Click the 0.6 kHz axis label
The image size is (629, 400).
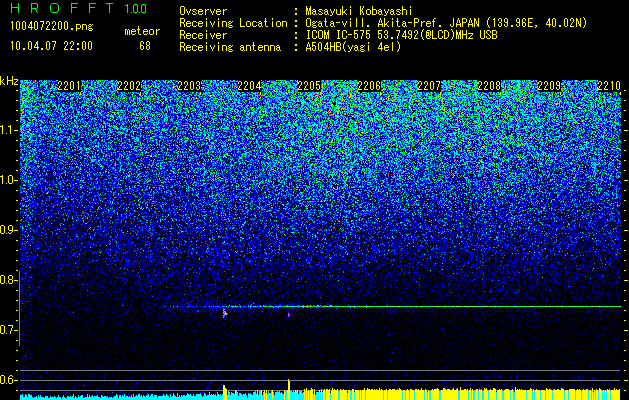pos(8,380)
